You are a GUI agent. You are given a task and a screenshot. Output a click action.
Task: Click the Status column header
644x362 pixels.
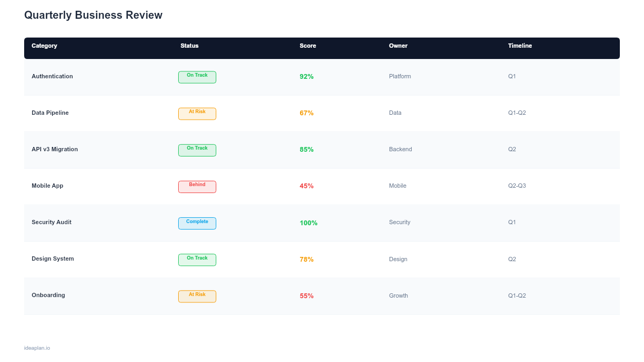[189, 46]
